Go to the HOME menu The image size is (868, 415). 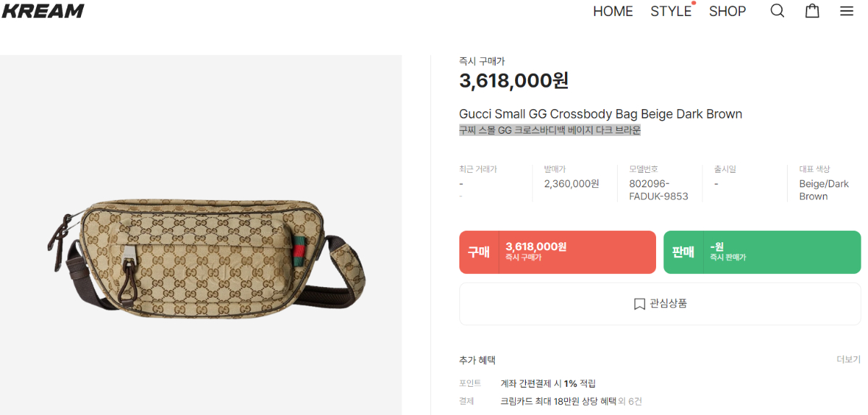coord(613,12)
